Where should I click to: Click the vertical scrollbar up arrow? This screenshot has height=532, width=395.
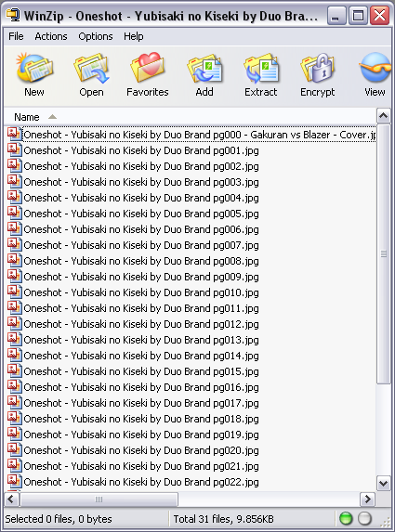click(x=384, y=116)
